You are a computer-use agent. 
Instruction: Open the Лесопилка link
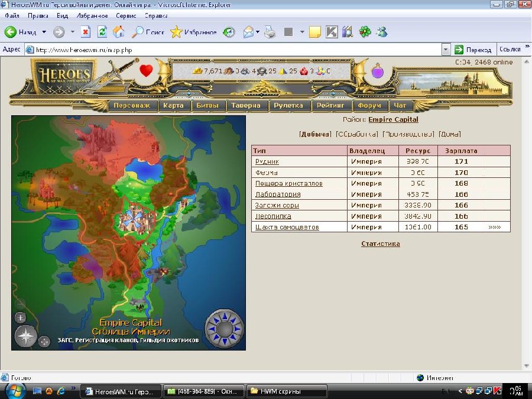coord(273,216)
